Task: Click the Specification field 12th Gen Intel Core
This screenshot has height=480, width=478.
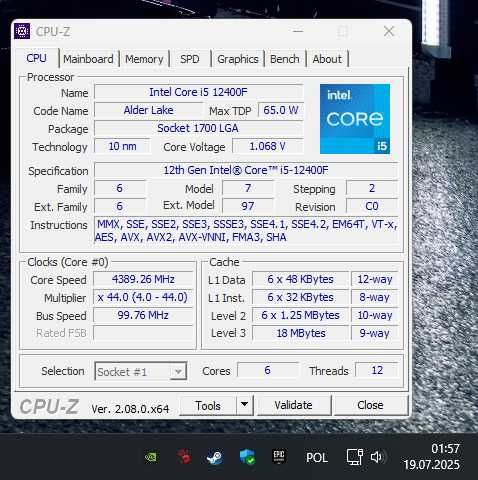Action: [x=246, y=170]
